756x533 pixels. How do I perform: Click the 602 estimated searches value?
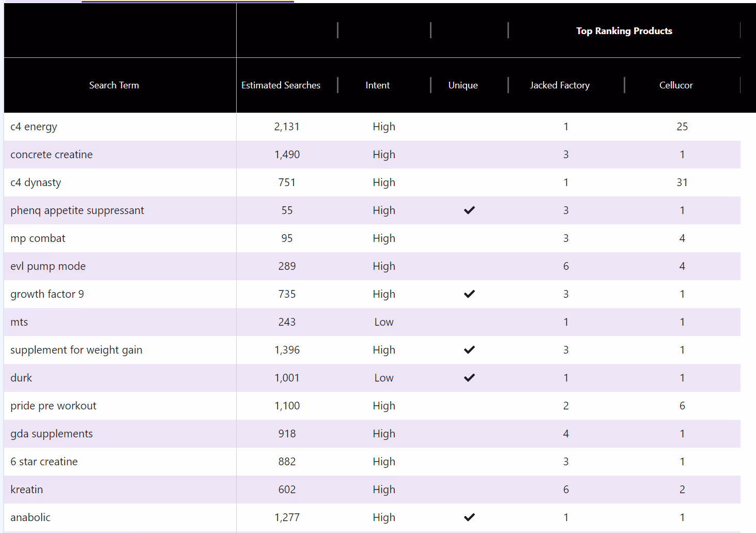click(x=287, y=490)
